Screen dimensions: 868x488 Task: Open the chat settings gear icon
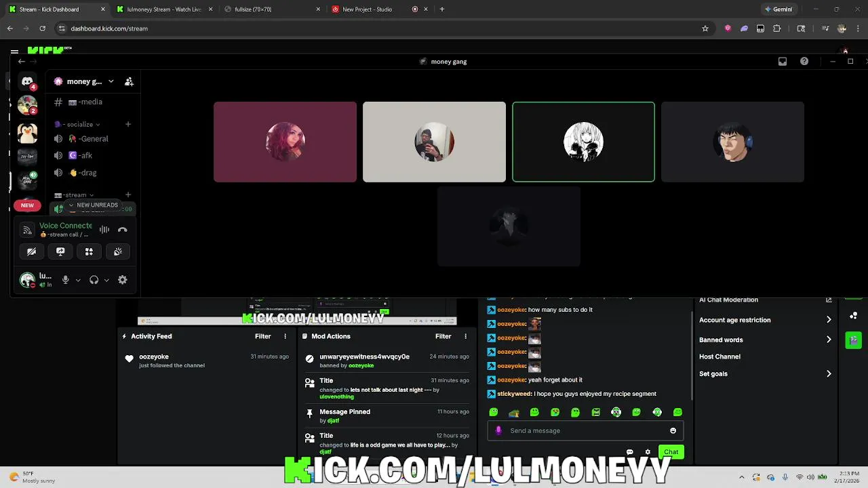pyautogui.click(x=648, y=452)
